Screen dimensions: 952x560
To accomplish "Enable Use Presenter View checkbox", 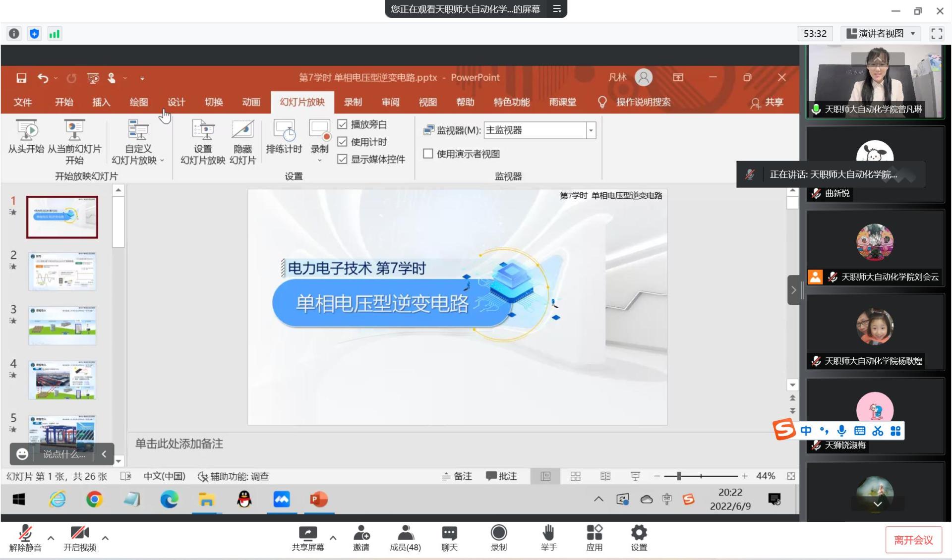I will tap(428, 154).
